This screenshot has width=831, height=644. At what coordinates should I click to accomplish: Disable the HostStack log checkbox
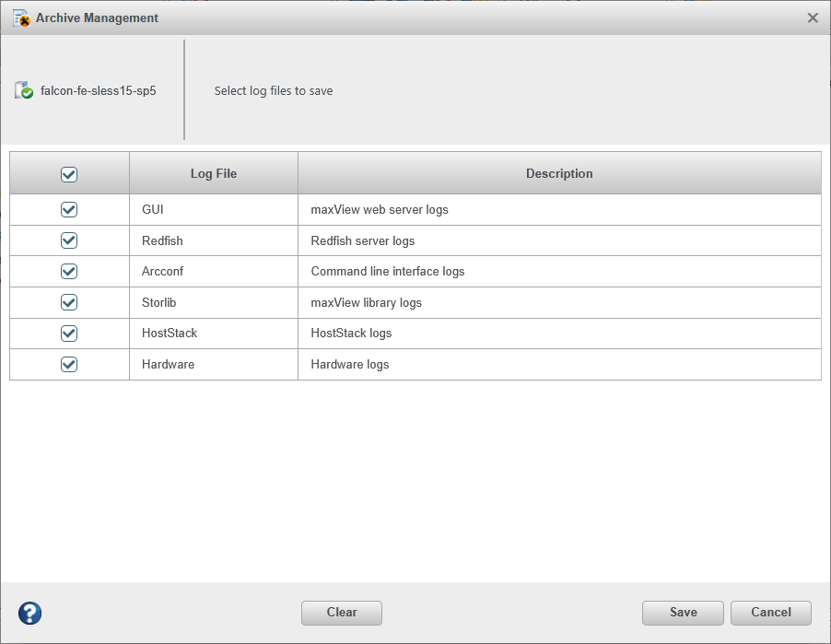69,333
